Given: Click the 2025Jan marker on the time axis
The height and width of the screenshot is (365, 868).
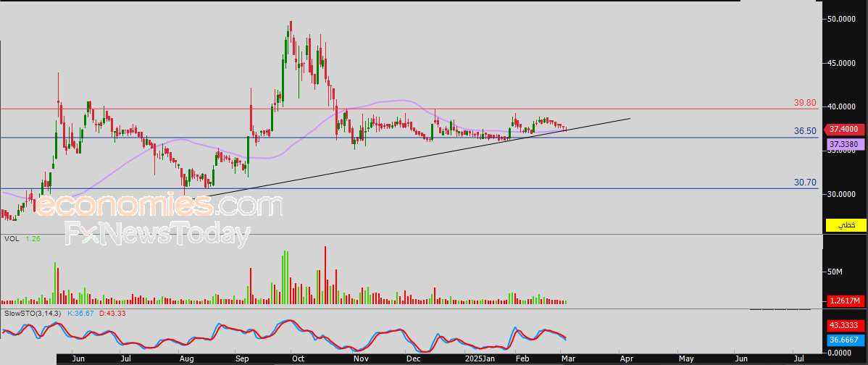Looking at the screenshot, I should (480, 358).
